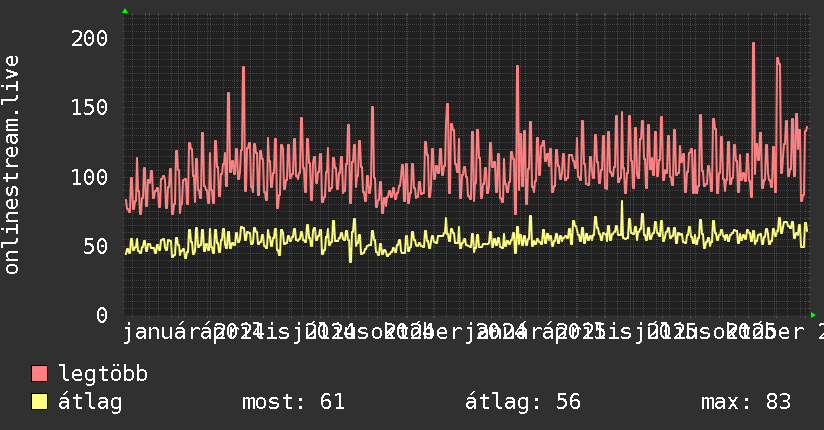
Task: Click the 50 y-axis label
Action: tap(96, 247)
